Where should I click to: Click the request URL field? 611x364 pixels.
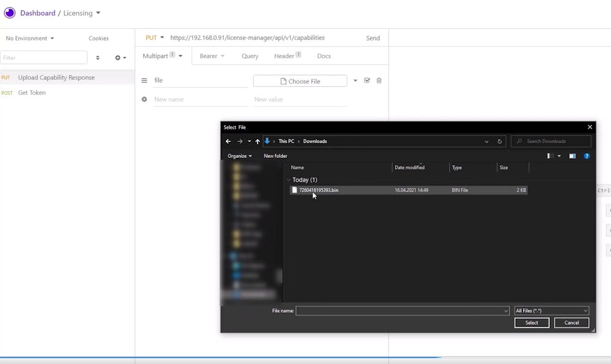pyautogui.click(x=248, y=38)
